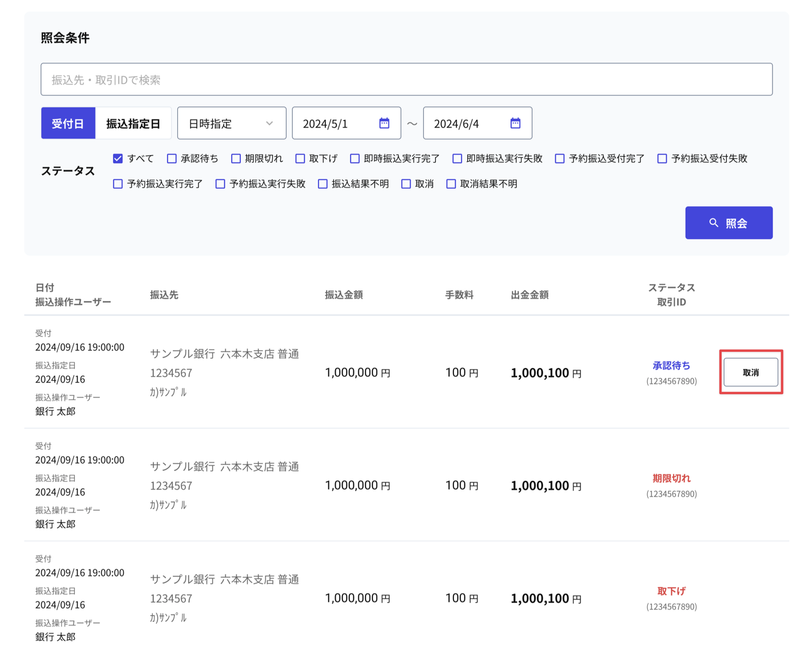Check the 承認待ち status filter
This screenshot has height=646, width=812.
coord(172,158)
